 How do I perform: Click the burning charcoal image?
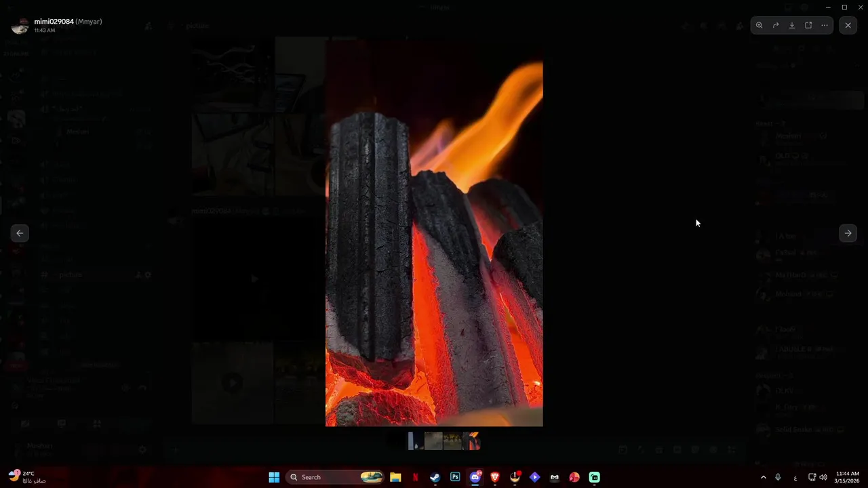coord(434,232)
